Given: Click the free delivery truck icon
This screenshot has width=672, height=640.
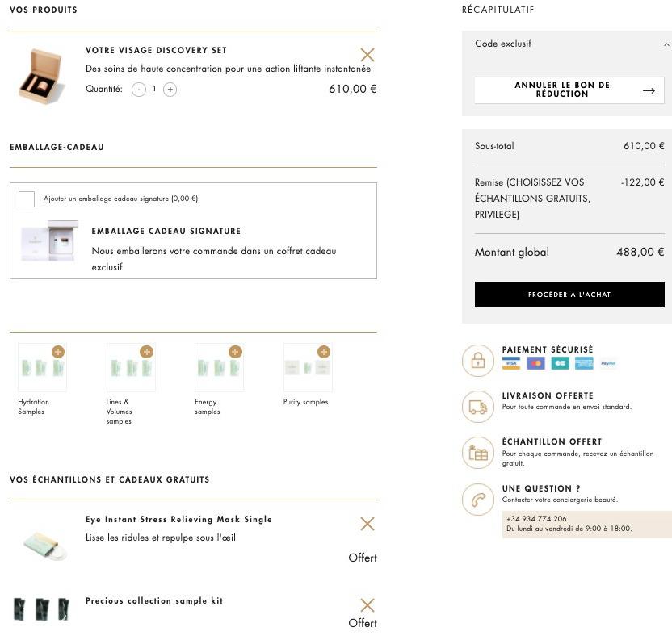Looking at the screenshot, I should (x=478, y=407).
